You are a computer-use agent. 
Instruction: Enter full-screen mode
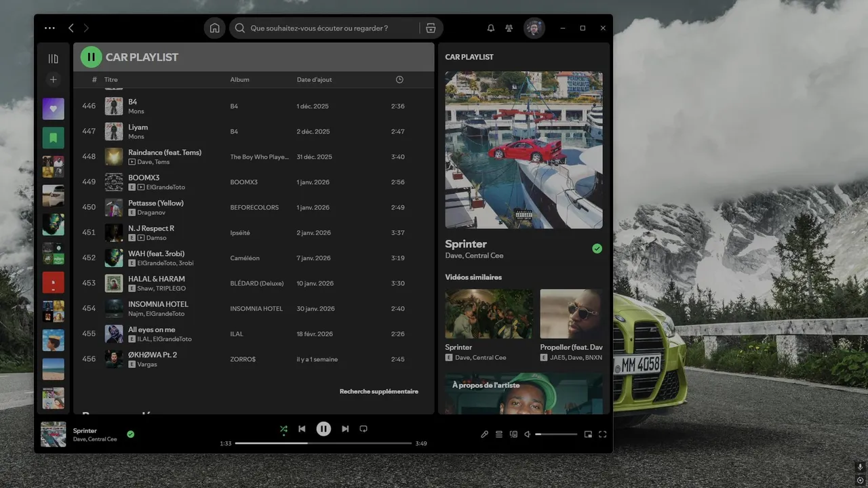pos(602,434)
